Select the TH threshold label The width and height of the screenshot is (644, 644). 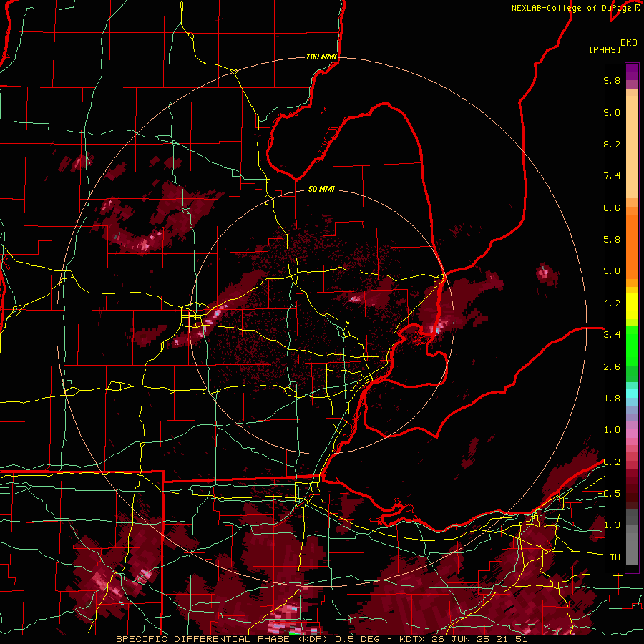click(615, 557)
